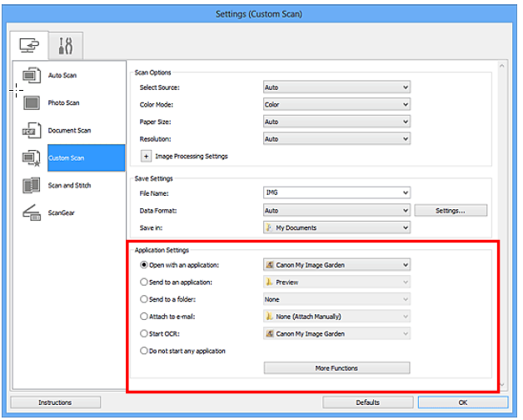The height and width of the screenshot is (420, 523).
Task: Open Scan and Stitch icon
Action: (x=30, y=185)
